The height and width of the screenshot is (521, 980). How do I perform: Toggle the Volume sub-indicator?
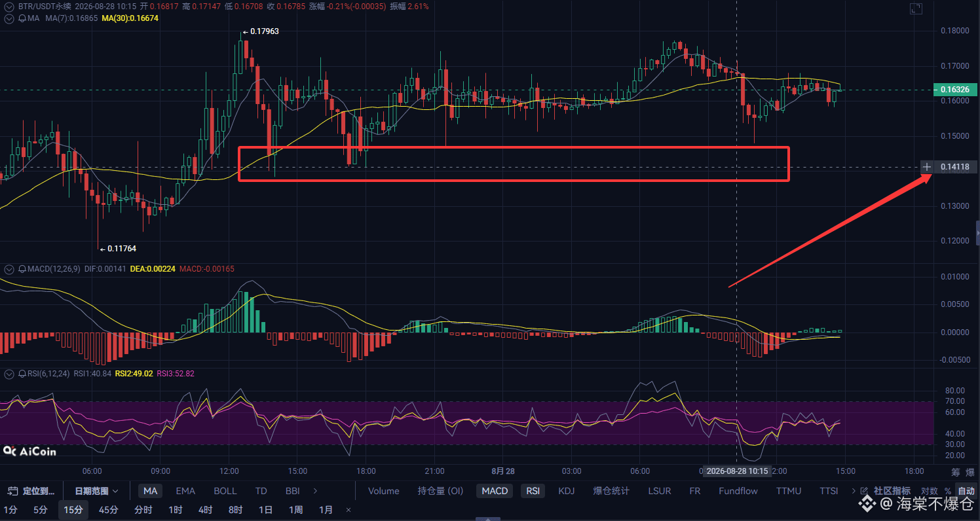[384, 491]
